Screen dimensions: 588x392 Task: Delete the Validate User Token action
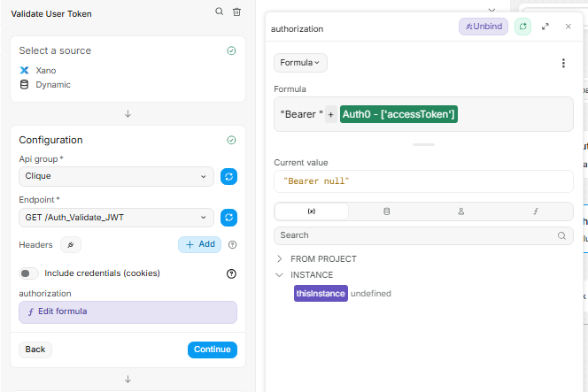coord(236,12)
